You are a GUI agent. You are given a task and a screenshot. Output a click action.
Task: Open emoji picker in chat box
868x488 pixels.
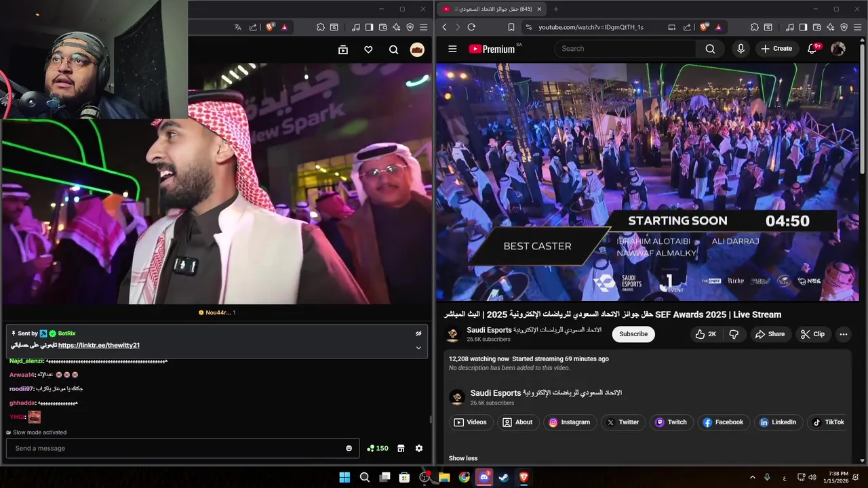point(349,448)
